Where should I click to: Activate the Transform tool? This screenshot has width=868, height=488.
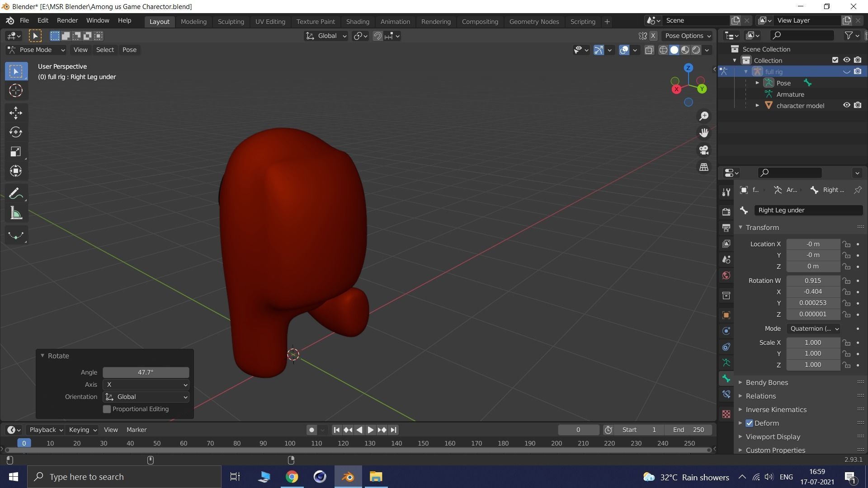click(x=16, y=171)
